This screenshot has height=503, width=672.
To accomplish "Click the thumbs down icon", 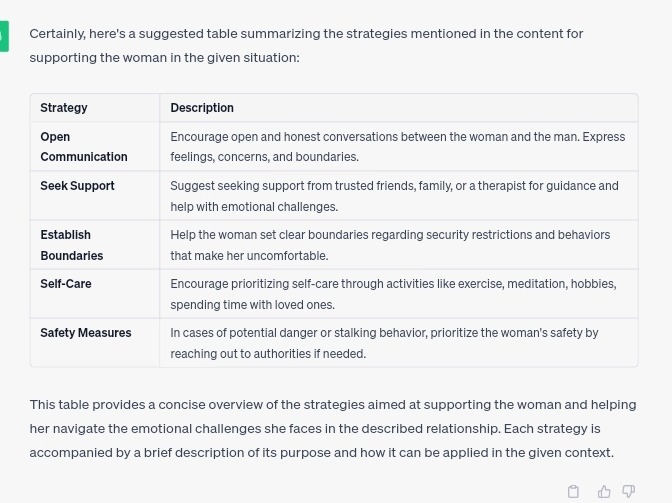I will coord(628,491).
